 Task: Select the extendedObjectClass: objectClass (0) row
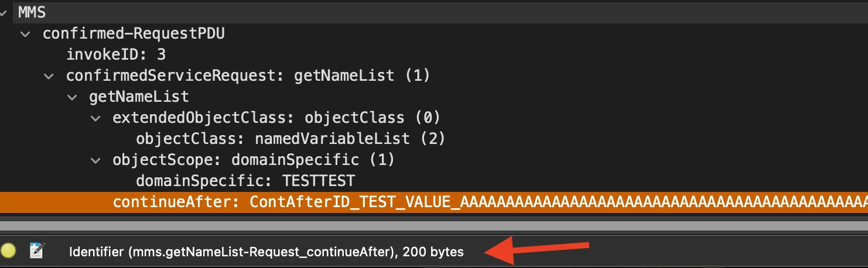point(276,118)
